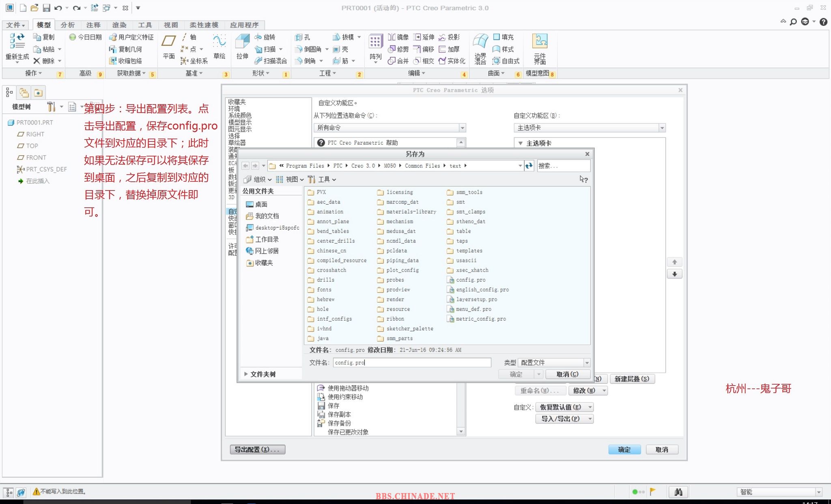
Task: Open the 恢复默认值 dropdown button
Action: (x=564, y=407)
